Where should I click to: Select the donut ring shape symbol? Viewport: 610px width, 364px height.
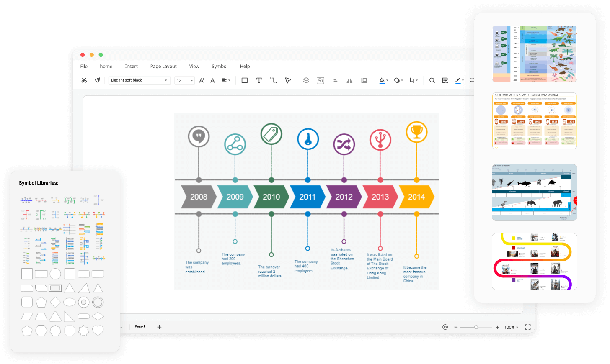[84, 302]
